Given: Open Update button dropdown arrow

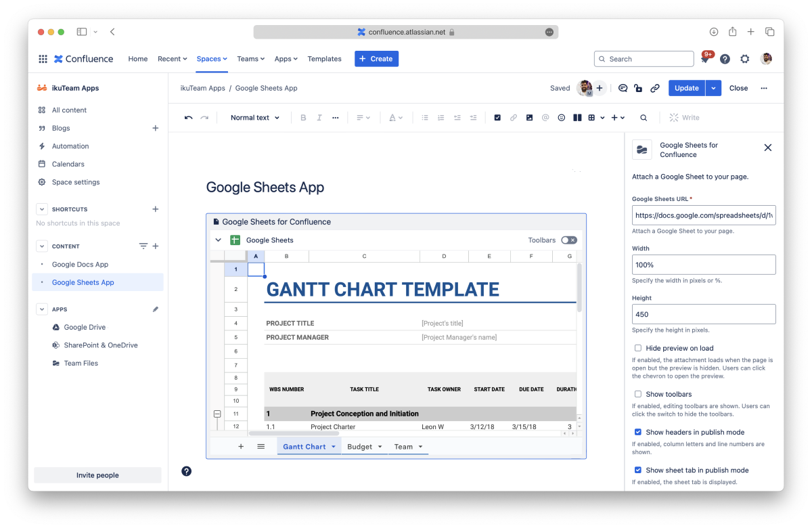Looking at the screenshot, I should [713, 88].
